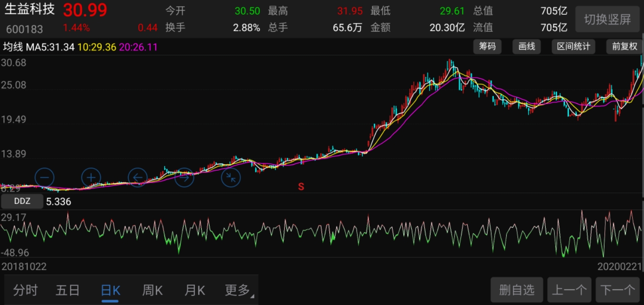
Task: Tap the 金额 value 20.30亿
Action: coord(447,28)
